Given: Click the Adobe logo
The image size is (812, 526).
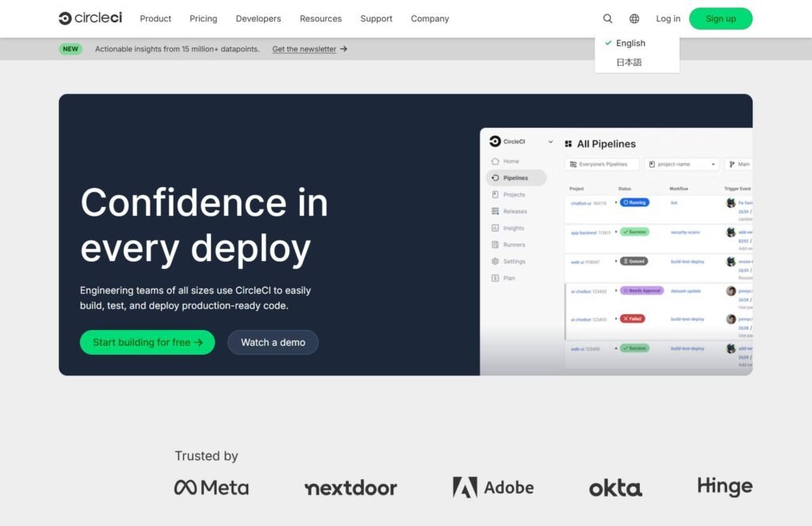Looking at the screenshot, I should (493, 488).
